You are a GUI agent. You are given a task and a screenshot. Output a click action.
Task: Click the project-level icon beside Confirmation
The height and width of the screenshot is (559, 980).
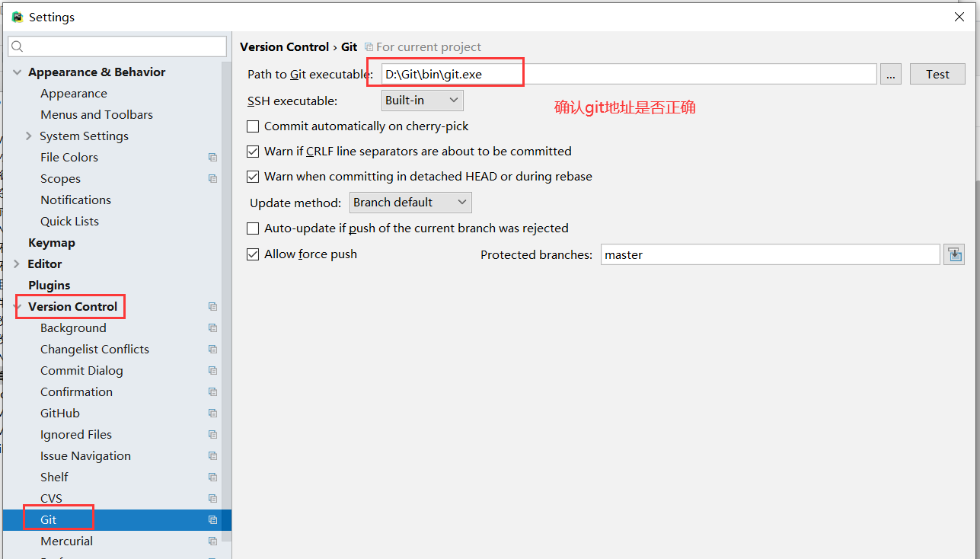[212, 392]
